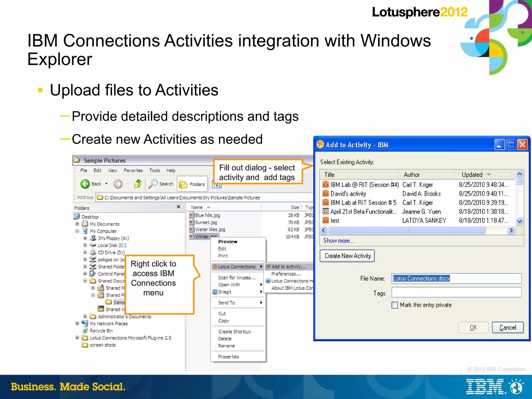
Task: Open the Edit menu in Sample Pictures window
Action: 97,171
